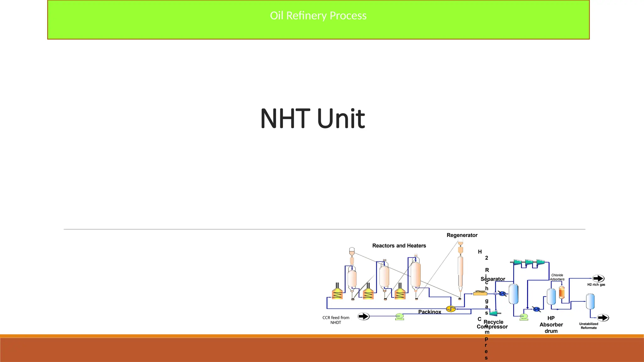The width and height of the screenshot is (644, 362).
Task: Click the HP Absorber drum vessel
Action: [x=551, y=297]
